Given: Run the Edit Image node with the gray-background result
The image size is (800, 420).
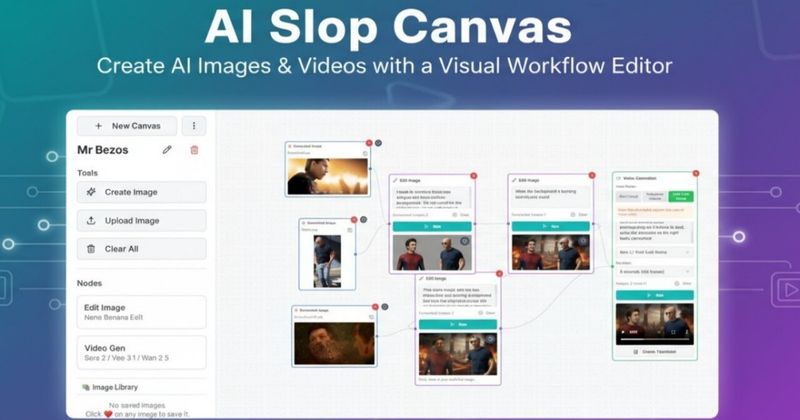Looking at the screenshot, I should click(433, 226).
